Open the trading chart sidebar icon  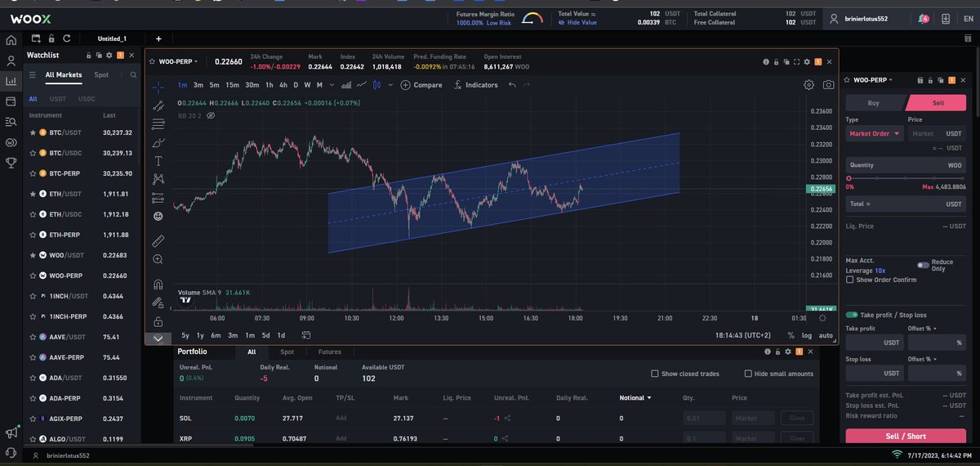(11, 81)
